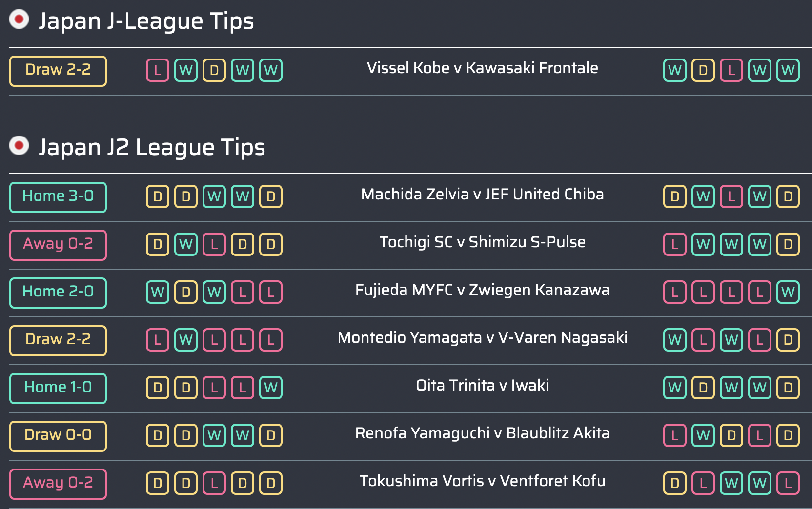The width and height of the screenshot is (812, 509).
Task: Click JEF United Chiba's red L form badge
Action: pyautogui.click(x=731, y=196)
